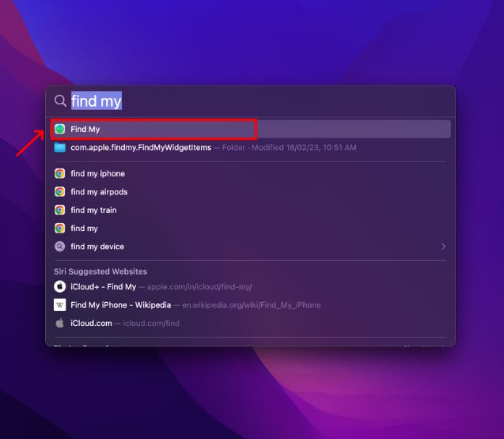504x439 pixels.
Task: Expand the chevron on 'find my device' row
Action: (444, 247)
